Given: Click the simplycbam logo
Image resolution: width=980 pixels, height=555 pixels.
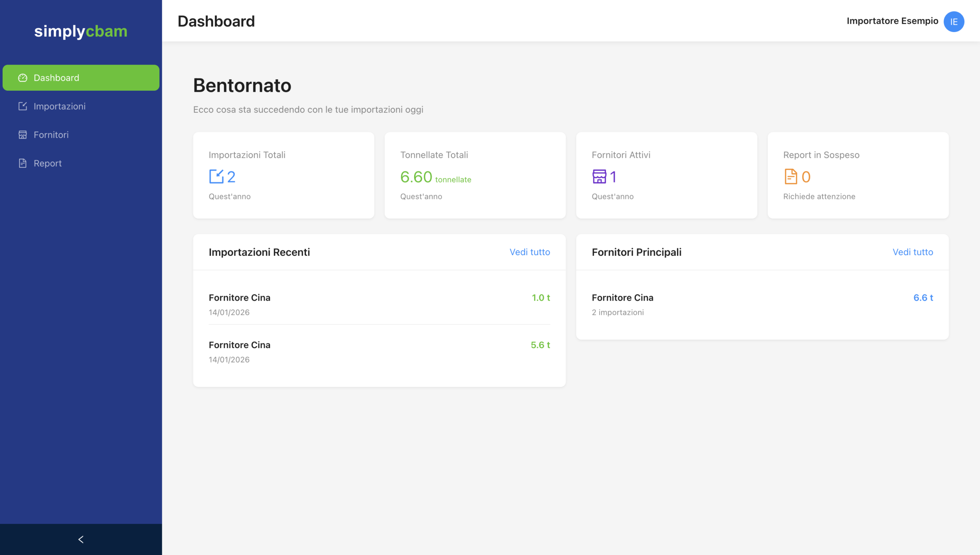Looking at the screenshot, I should (81, 31).
